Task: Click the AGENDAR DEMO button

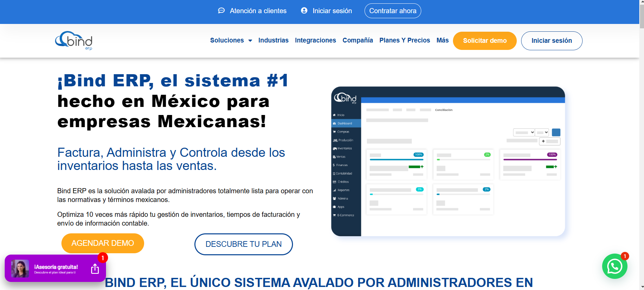Action: coord(103,243)
